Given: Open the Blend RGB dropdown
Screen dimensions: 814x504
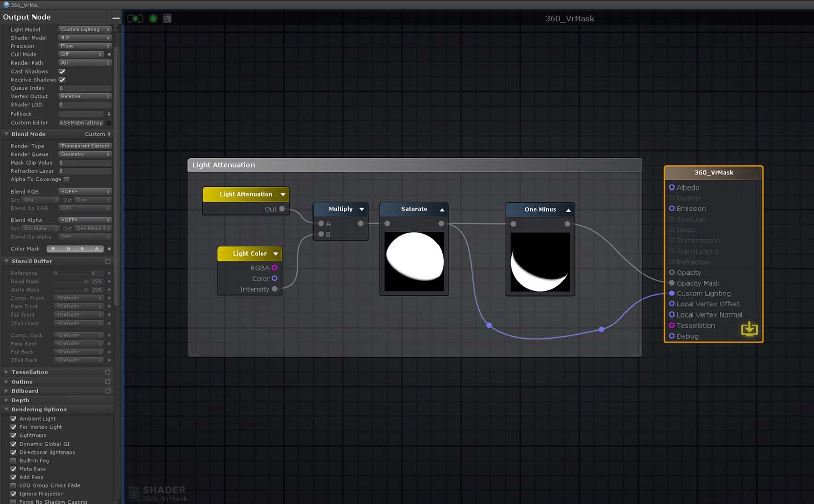Looking at the screenshot, I should click(x=85, y=191).
